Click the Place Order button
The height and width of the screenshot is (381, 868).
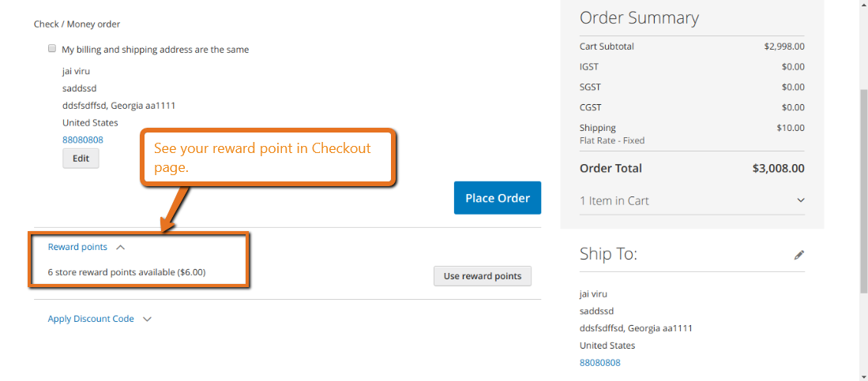pyautogui.click(x=497, y=198)
